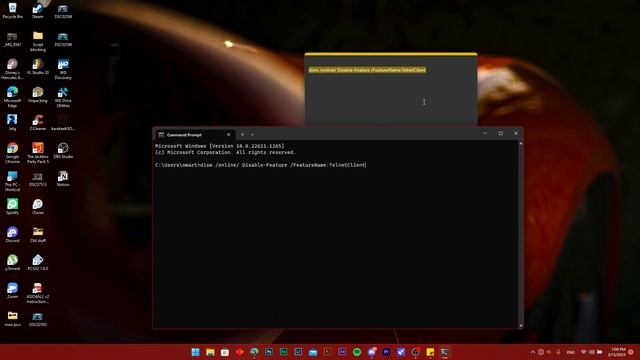Select the Steam desktop shortcut

click(x=38, y=11)
